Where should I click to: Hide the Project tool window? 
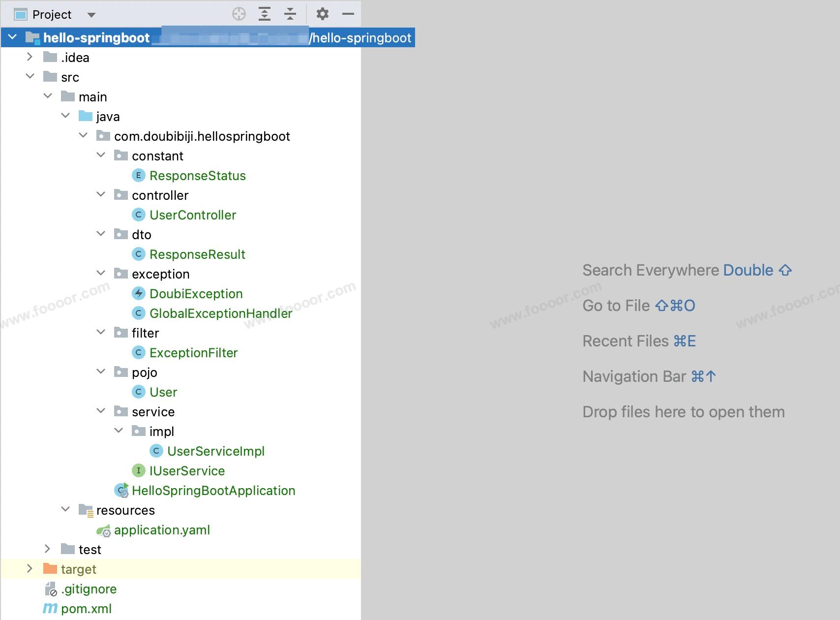(348, 14)
